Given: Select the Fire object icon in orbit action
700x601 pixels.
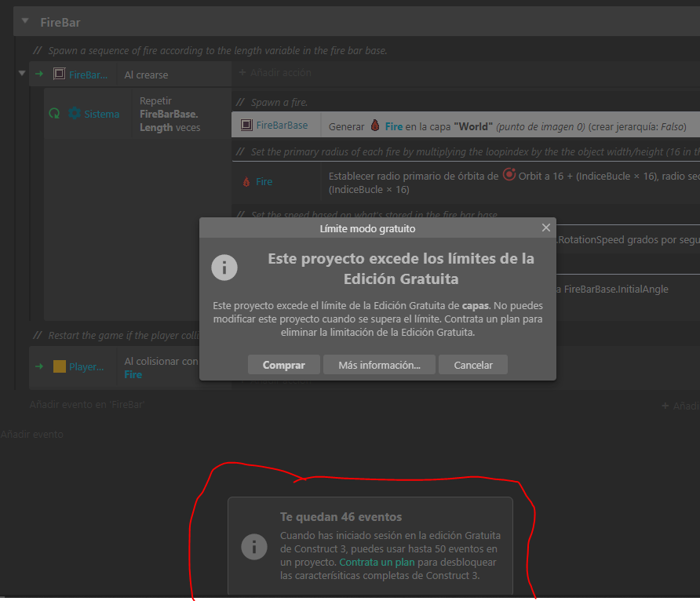Looking at the screenshot, I should coord(246,181).
